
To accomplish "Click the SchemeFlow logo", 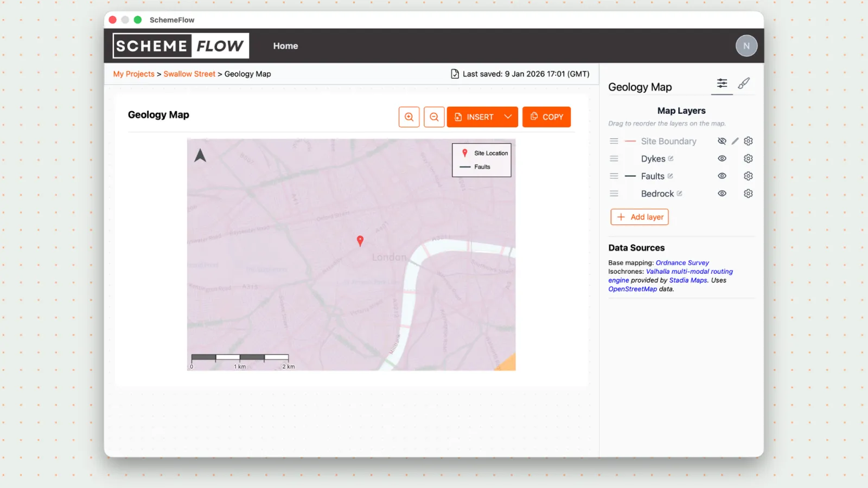I will click(181, 46).
